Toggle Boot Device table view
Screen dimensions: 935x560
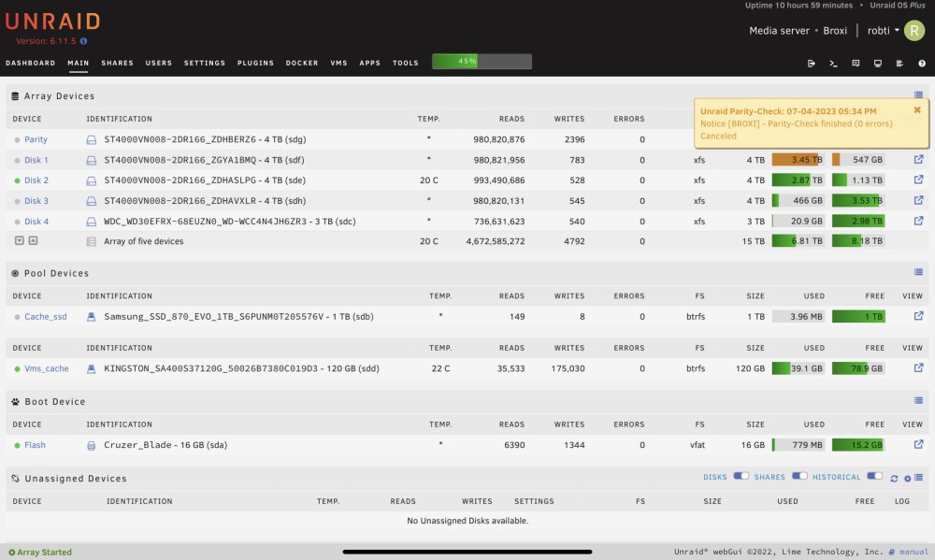pos(918,400)
